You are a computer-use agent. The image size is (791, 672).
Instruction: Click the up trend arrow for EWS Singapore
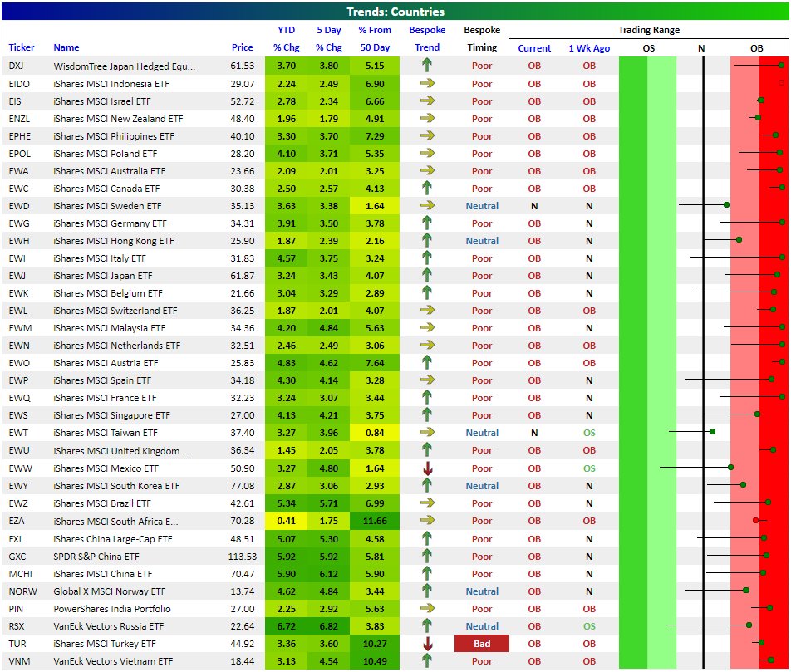click(x=427, y=414)
